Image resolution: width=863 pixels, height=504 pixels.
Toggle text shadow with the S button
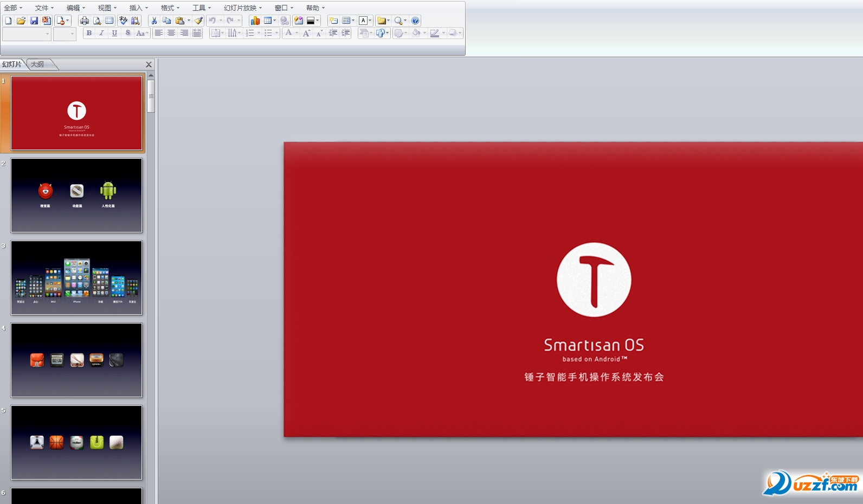coord(127,33)
